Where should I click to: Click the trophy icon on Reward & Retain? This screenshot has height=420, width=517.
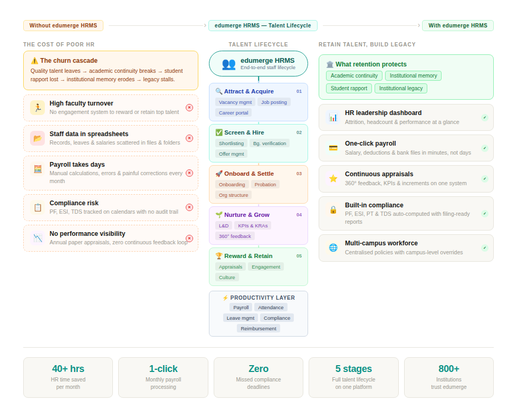[x=218, y=256]
